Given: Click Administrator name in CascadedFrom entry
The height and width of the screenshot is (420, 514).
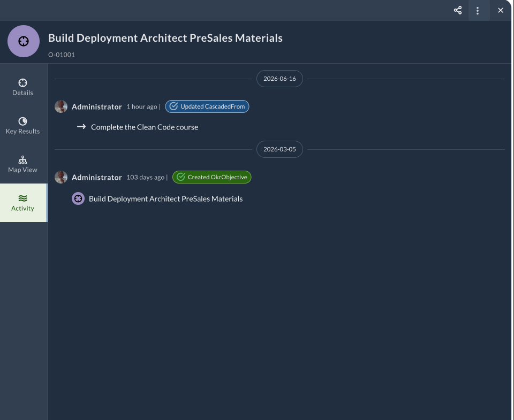Looking at the screenshot, I should [x=97, y=107].
